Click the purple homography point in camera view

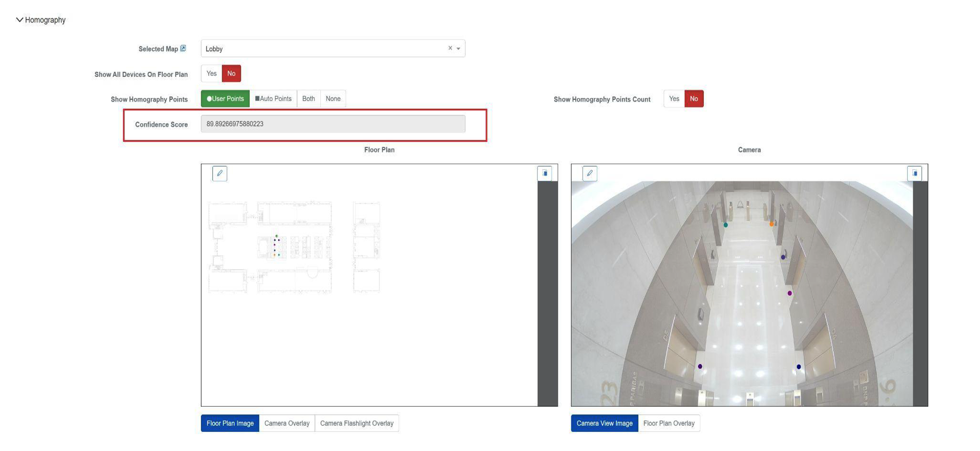pos(789,293)
